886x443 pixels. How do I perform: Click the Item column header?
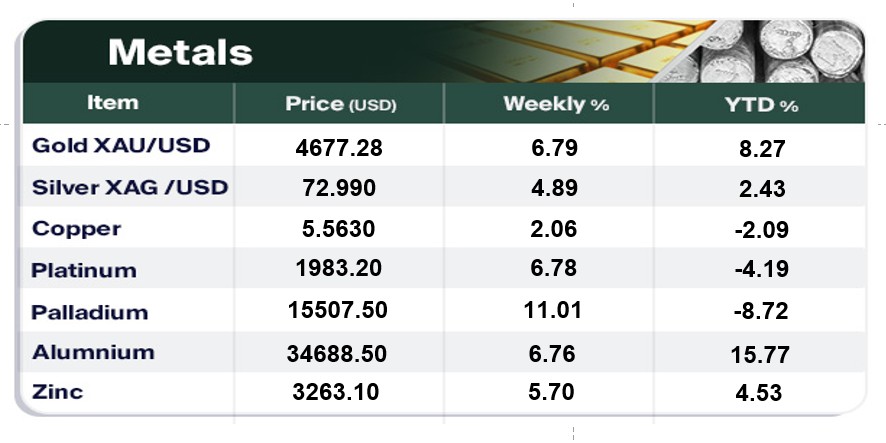click(113, 103)
